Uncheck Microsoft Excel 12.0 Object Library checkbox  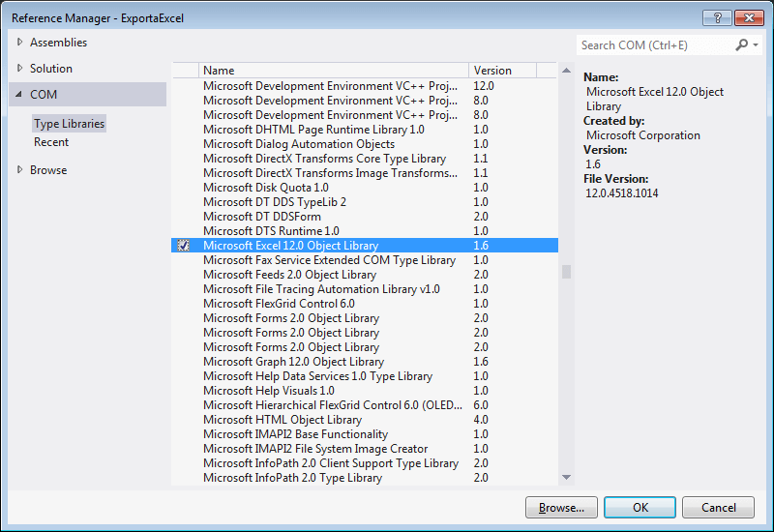[183, 246]
